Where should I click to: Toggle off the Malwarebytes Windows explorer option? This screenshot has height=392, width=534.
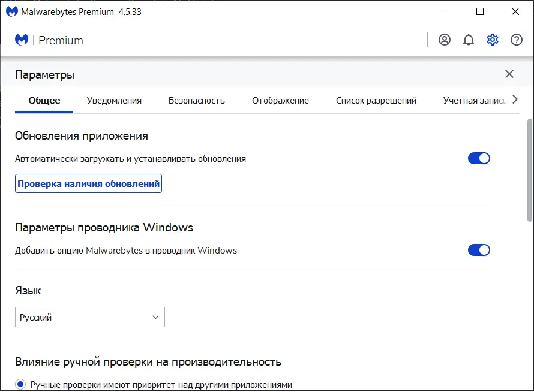click(479, 250)
